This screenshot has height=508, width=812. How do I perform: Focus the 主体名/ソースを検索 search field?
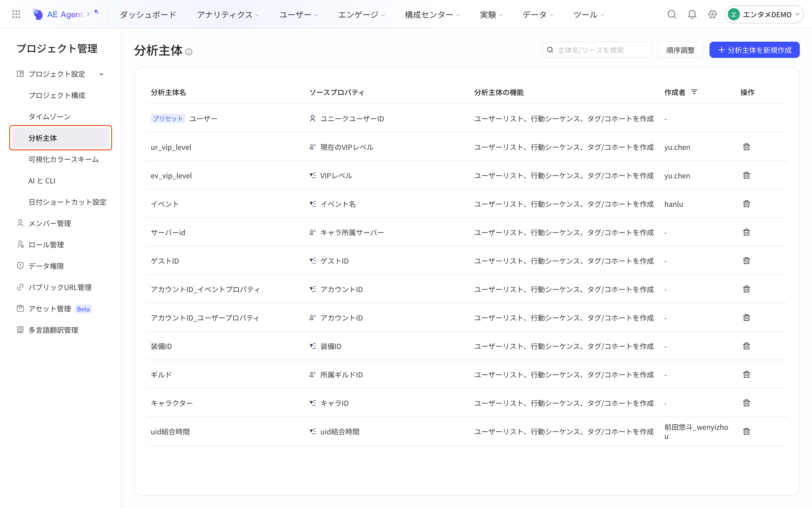click(597, 50)
